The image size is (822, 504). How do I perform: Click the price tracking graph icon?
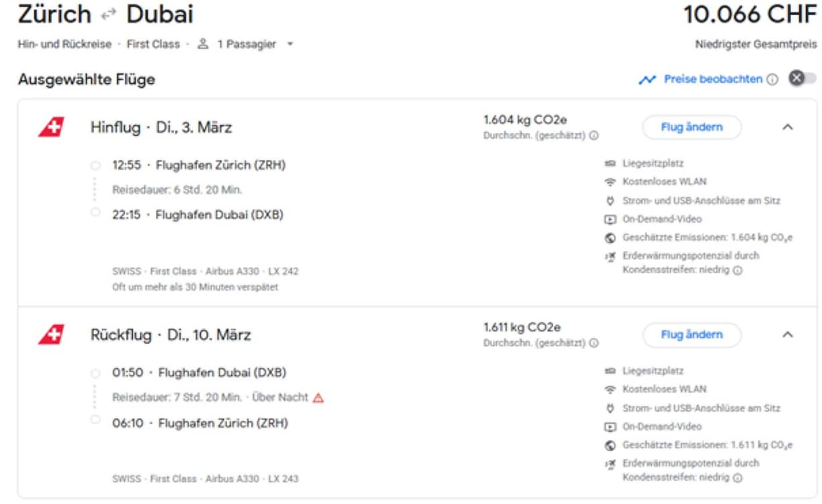click(x=647, y=80)
